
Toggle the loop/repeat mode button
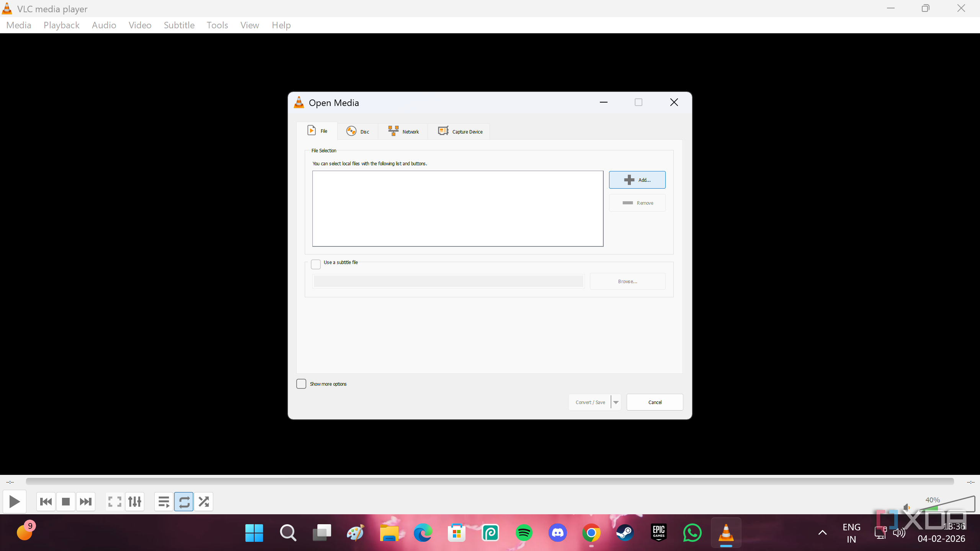(x=184, y=501)
